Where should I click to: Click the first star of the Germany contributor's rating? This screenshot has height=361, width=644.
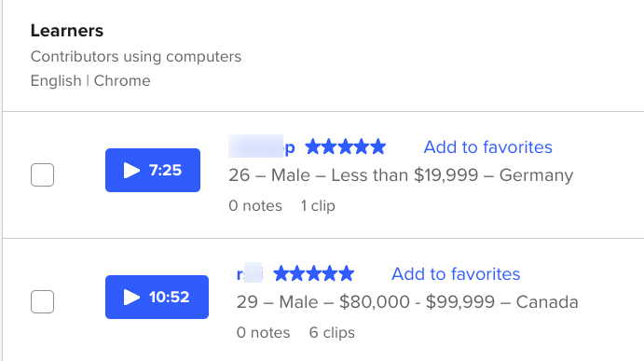pos(313,146)
